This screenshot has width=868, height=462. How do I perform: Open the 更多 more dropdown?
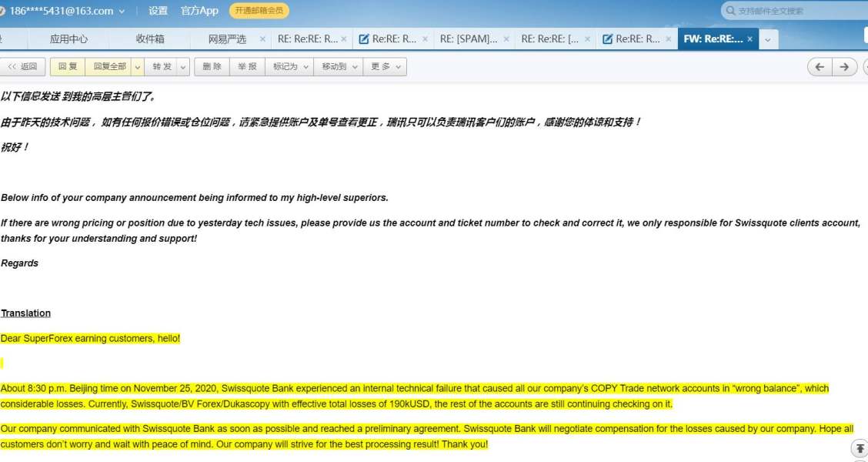(386, 66)
